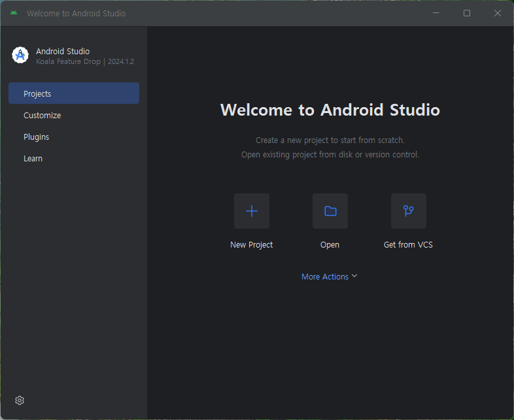Click the New Project label
514x420 pixels.
(x=251, y=245)
